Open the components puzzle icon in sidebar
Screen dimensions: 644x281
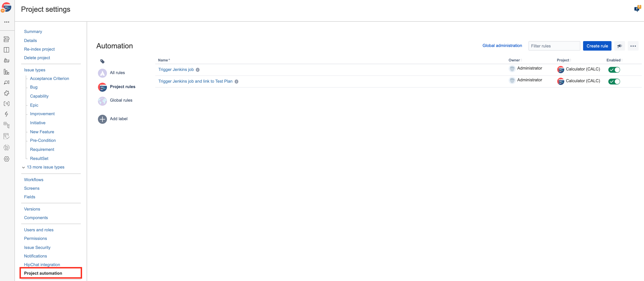click(x=7, y=93)
